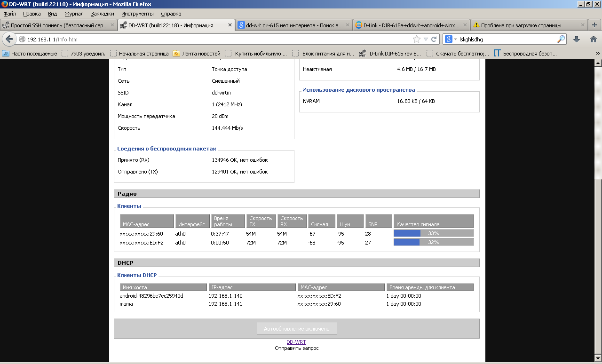
Task: Open the Google search engine dropdown
Action: click(451, 39)
